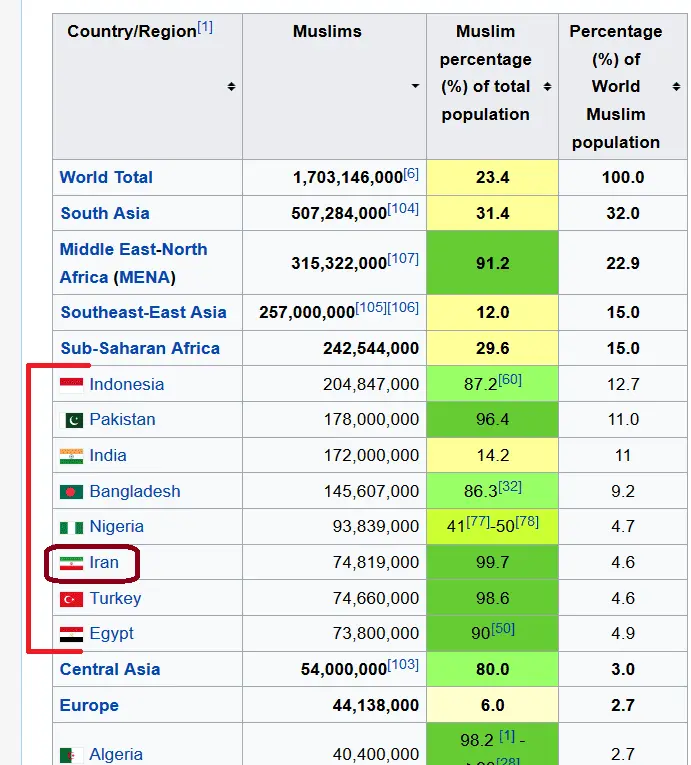Open the South Asia link

click(105, 213)
